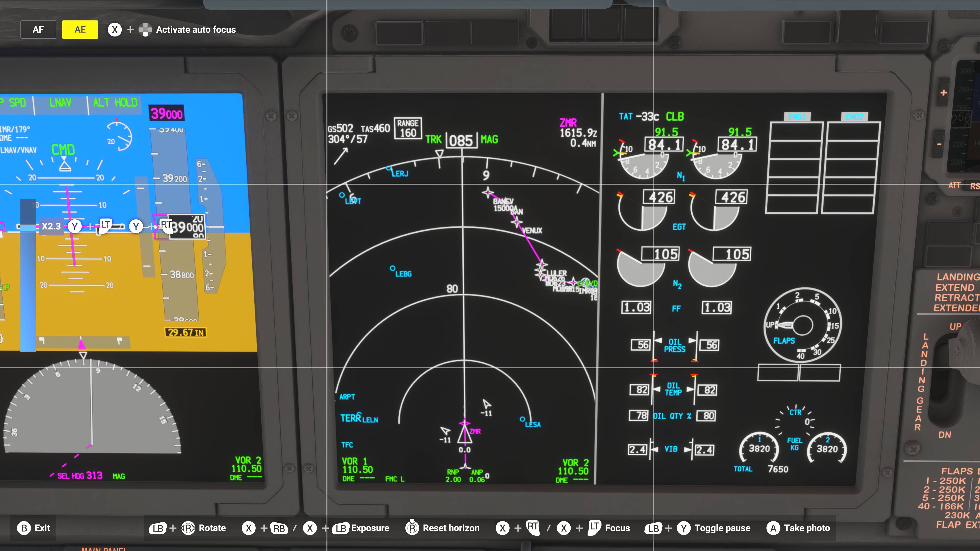This screenshot has height=551, width=980.
Task: Switch to the AF tab
Action: click(x=38, y=30)
